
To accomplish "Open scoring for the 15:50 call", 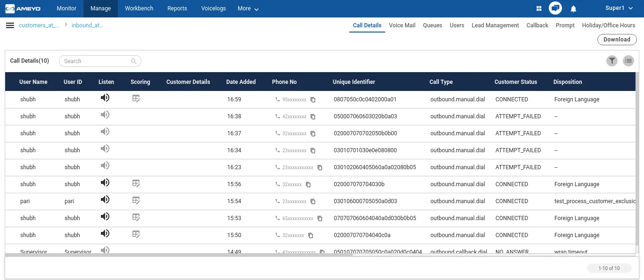I will coord(136,234).
